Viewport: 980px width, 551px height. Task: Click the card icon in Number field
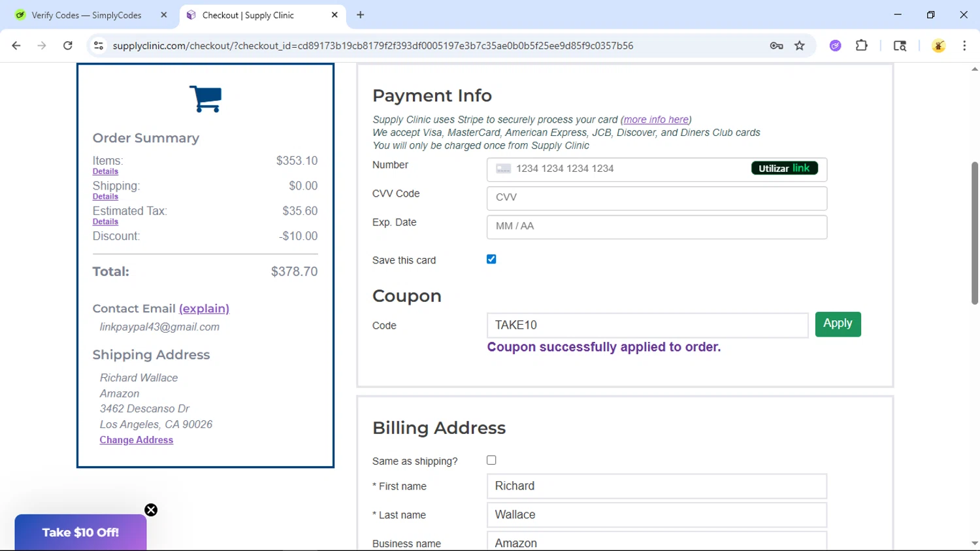pos(503,169)
